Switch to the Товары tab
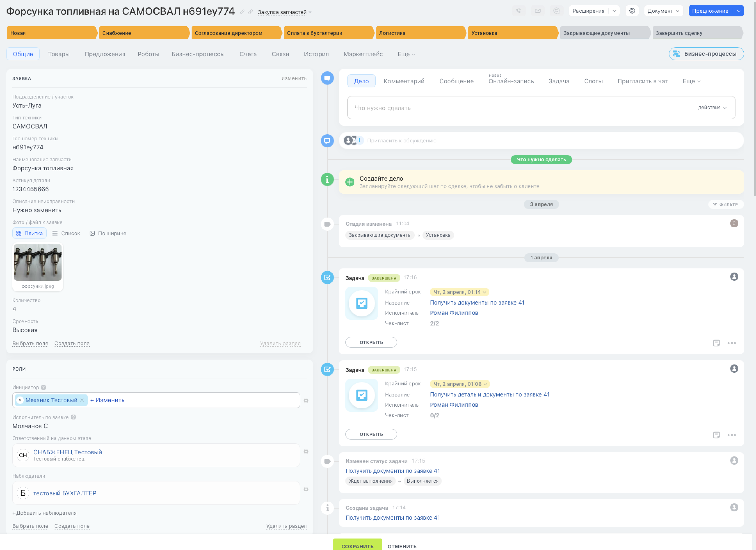This screenshot has width=756, height=550. click(x=59, y=54)
